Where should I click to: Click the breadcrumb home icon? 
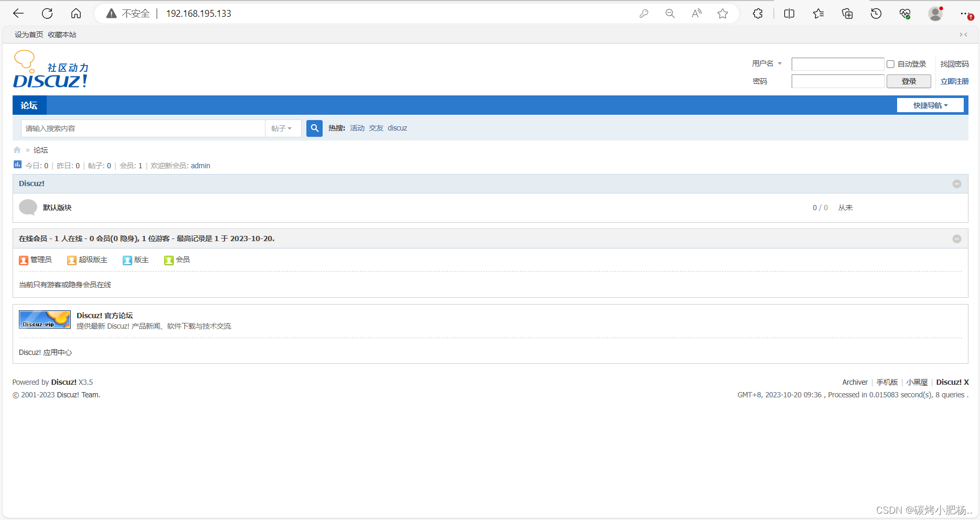coord(17,150)
